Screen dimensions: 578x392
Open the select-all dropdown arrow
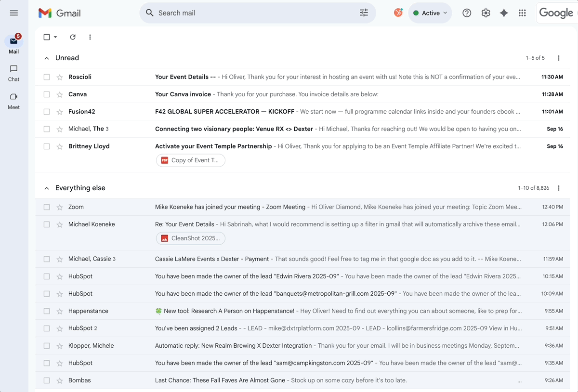pyautogui.click(x=55, y=37)
